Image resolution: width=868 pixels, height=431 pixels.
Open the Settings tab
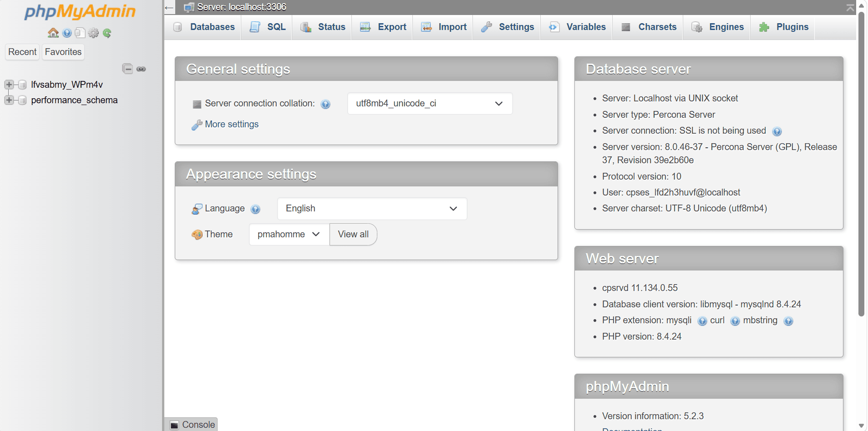coord(508,27)
